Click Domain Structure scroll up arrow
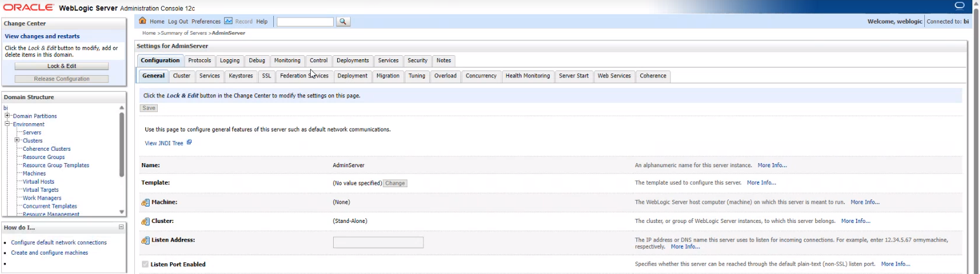Viewport: 980px width, 274px height. tap(121, 108)
